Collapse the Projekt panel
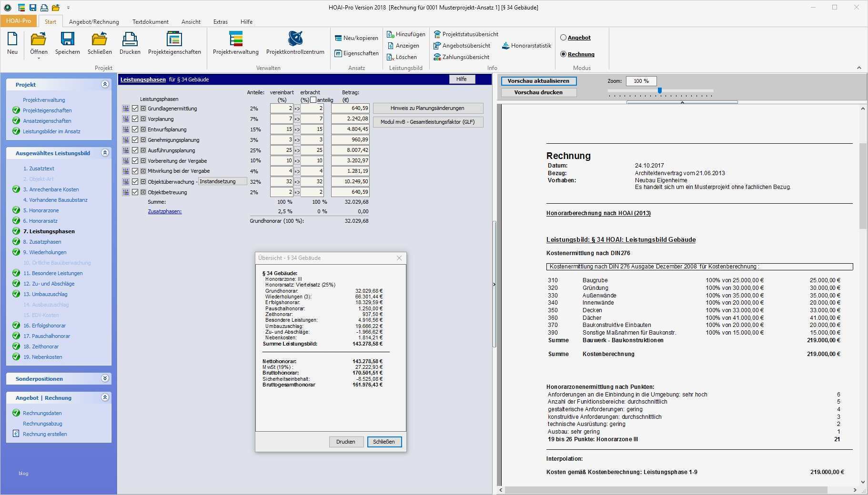This screenshot has height=495, width=868. (x=106, y=84)
